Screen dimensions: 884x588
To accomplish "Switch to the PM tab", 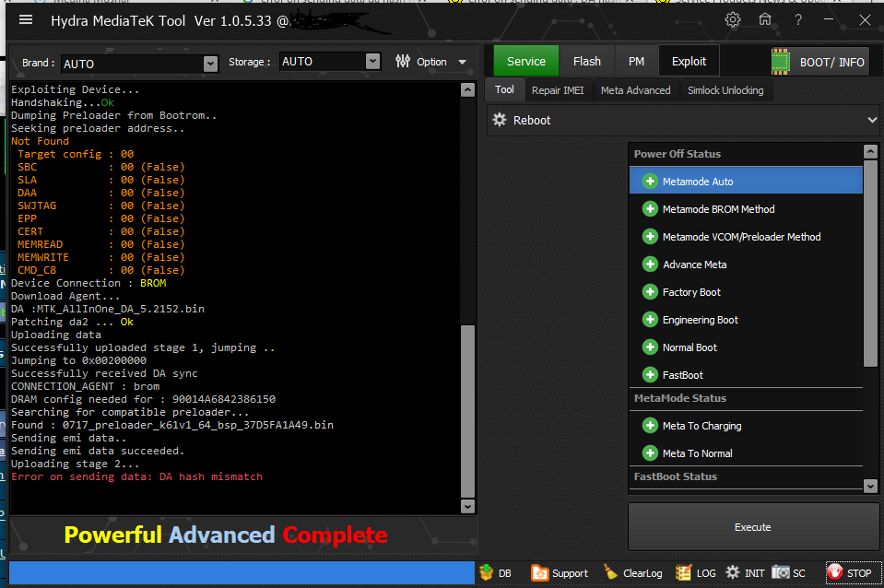I will point(637,61).
